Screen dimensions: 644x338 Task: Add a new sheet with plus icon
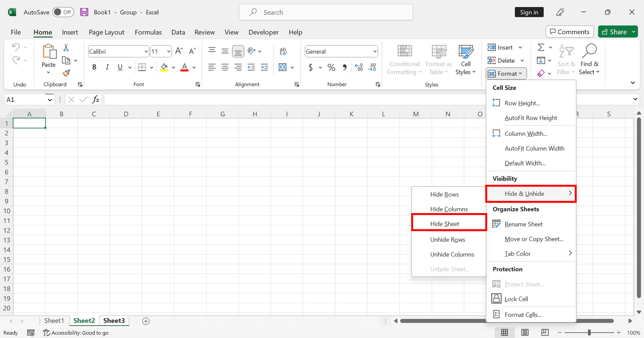tap(146, 321)
